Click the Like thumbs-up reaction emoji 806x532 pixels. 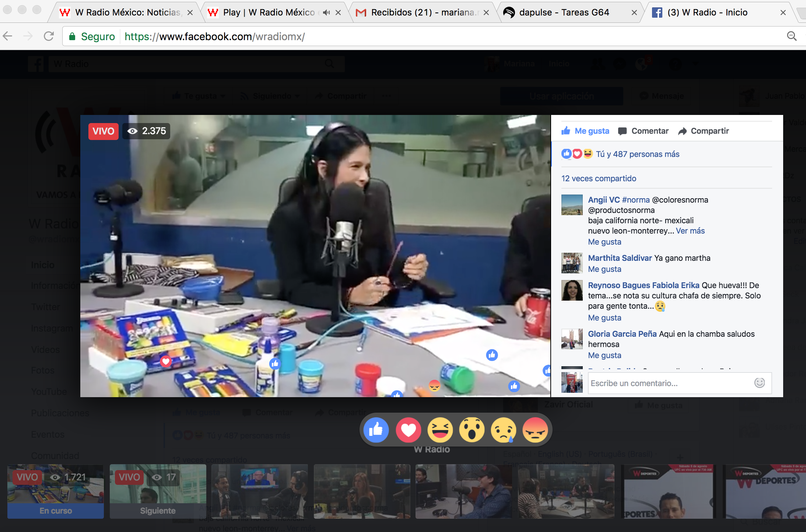[x=376, y=430]
